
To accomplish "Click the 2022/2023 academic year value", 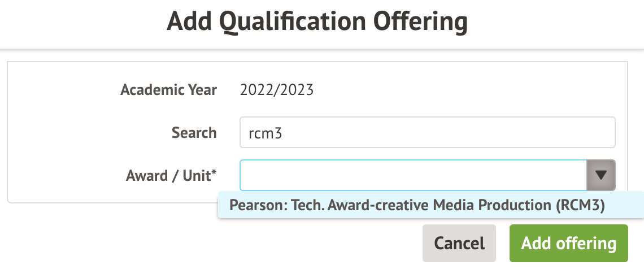I will point(277,90).
